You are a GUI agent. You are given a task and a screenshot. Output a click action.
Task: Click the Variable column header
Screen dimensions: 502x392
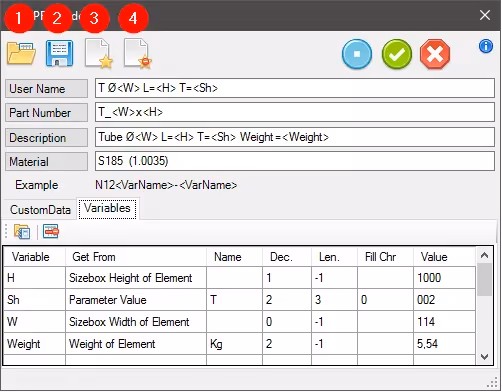pyautogui.click(x=35, y=257)
